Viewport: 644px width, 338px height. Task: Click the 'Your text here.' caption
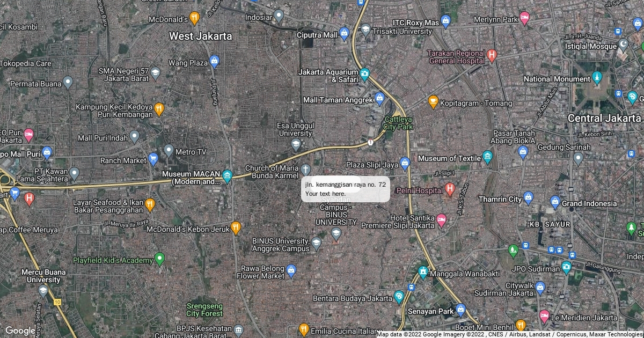[x=326, y=194]
